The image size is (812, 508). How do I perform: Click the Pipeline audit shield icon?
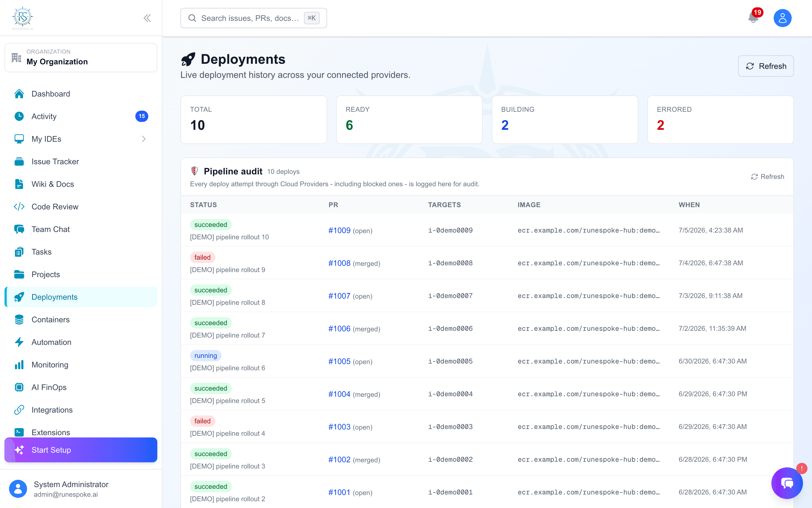tap(194, 171)
